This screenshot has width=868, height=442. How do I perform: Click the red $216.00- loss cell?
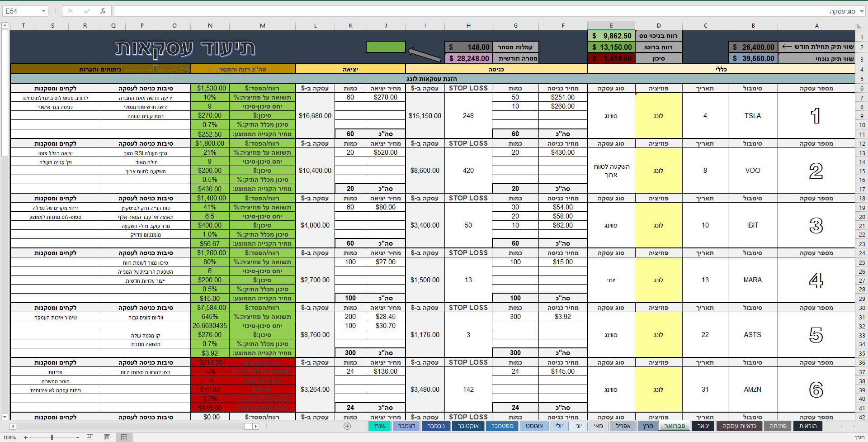[210, 362]
